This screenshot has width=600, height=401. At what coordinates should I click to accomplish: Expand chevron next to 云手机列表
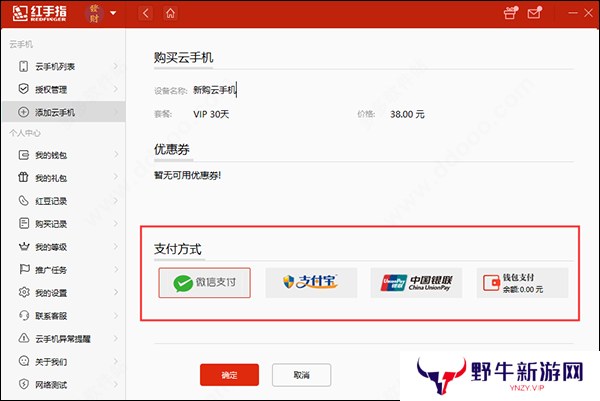pyautogui.click(x=116, y=66)
